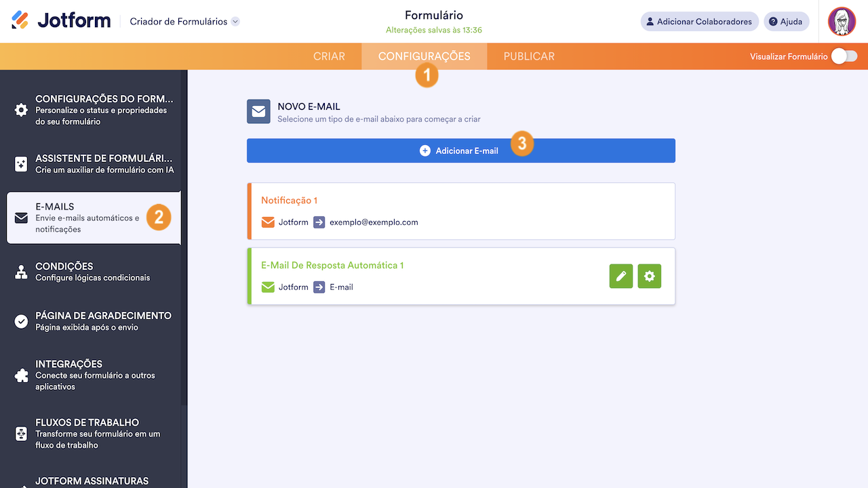
Task: Click the Integrações puzzle piece icon
Action: [x=21, y=375]
